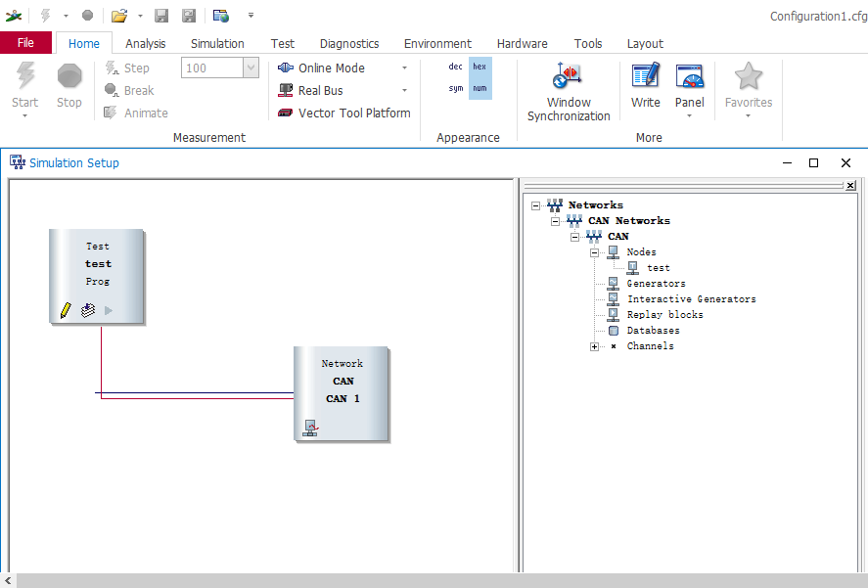This screenshot has width=868, height=588.
Task: Close the network tree pane
Action: pos(850,186)
